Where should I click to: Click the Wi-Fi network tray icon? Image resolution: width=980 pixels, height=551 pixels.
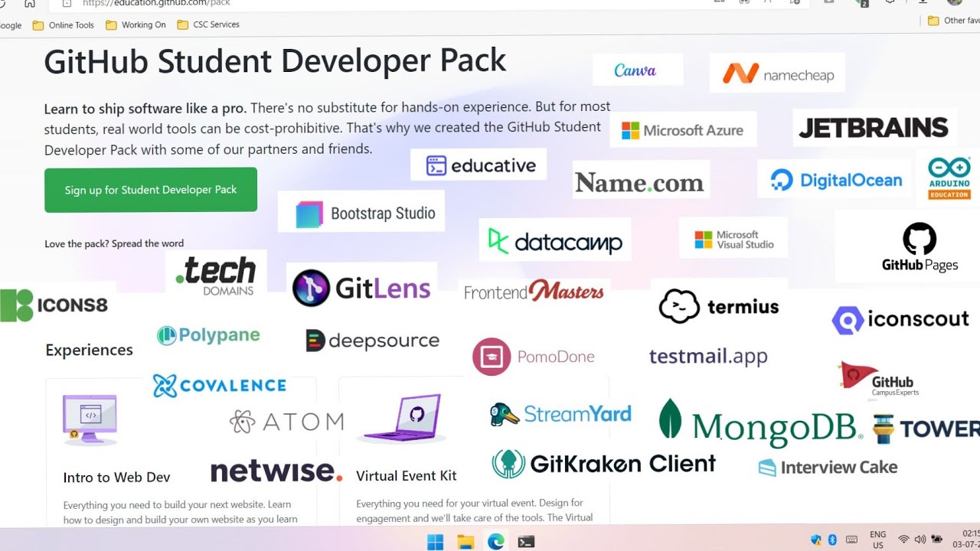point(903,540)
